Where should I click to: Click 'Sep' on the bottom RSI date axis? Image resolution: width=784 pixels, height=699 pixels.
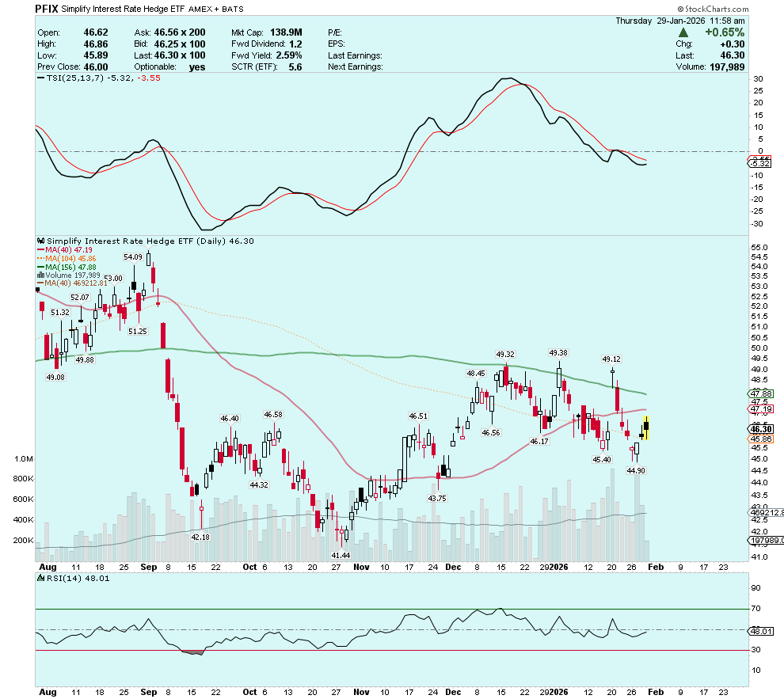(x=149, y=692)
